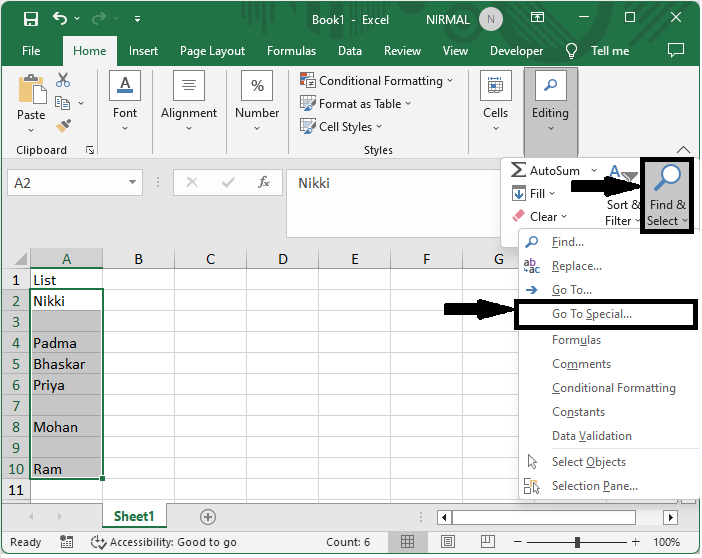
Task: Click Ribbon Display Options icon
Action: pos(537,17)
